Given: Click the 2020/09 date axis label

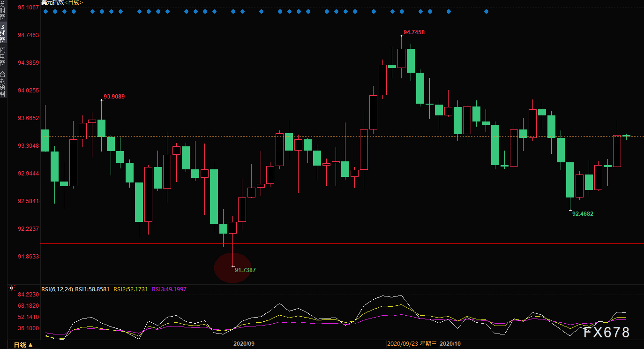Looking at the screenshot, I should coord(244,344).
